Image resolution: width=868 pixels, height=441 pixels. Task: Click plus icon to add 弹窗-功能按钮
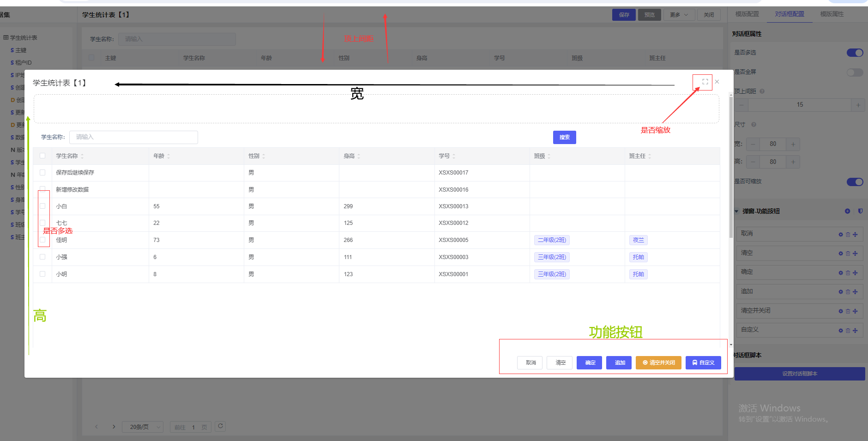coord(847,211)
